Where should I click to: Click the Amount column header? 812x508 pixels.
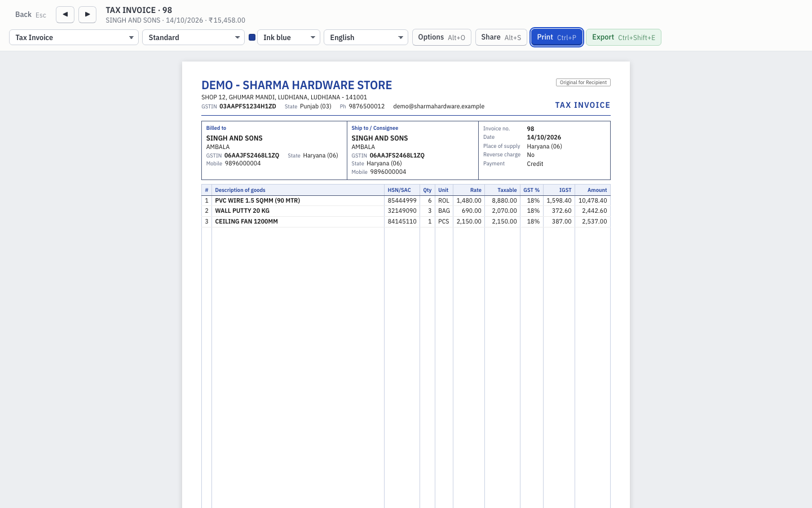597,190
